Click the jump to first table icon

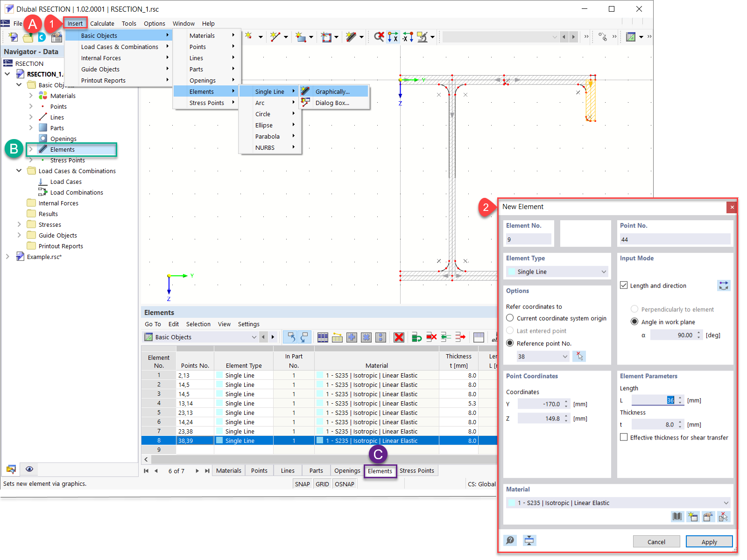tap(146, 471)
